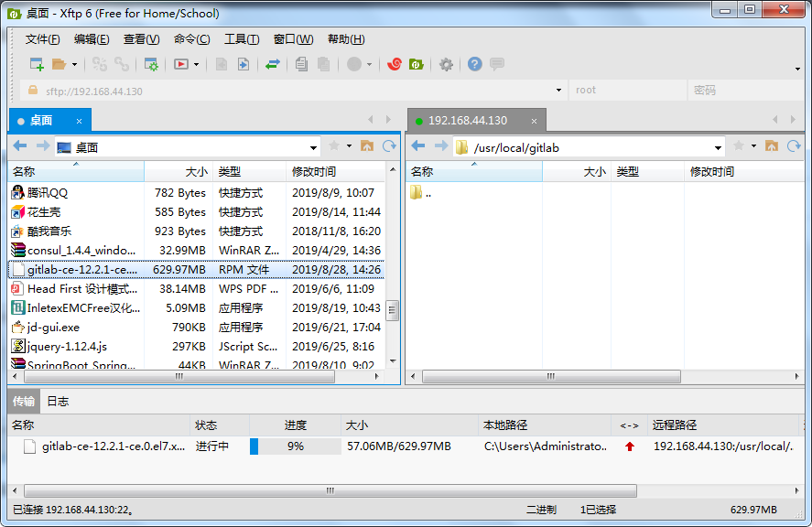Viewport: 812px width, 527px height.
Task: Open the 帮助(H) menu
Action: click(346, 39)
